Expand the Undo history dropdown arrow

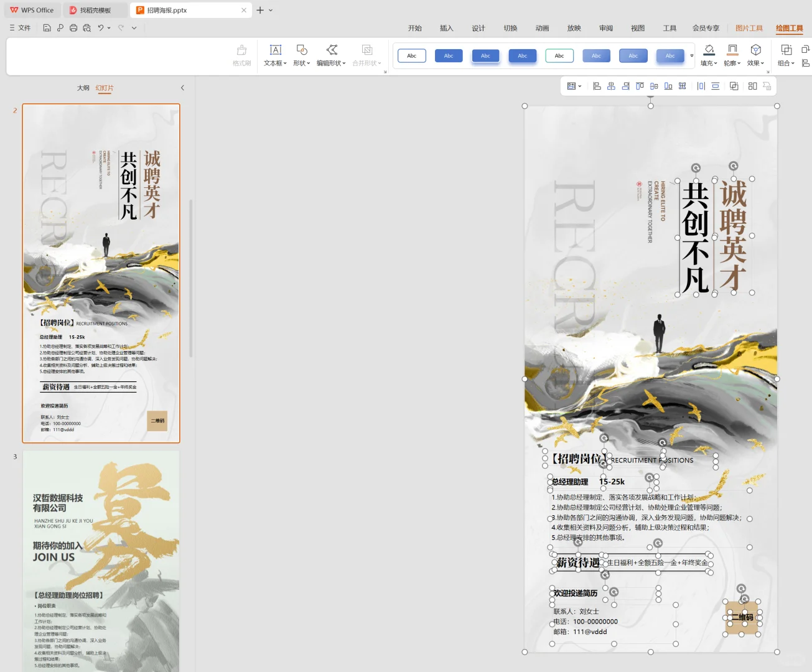point(109,28)
